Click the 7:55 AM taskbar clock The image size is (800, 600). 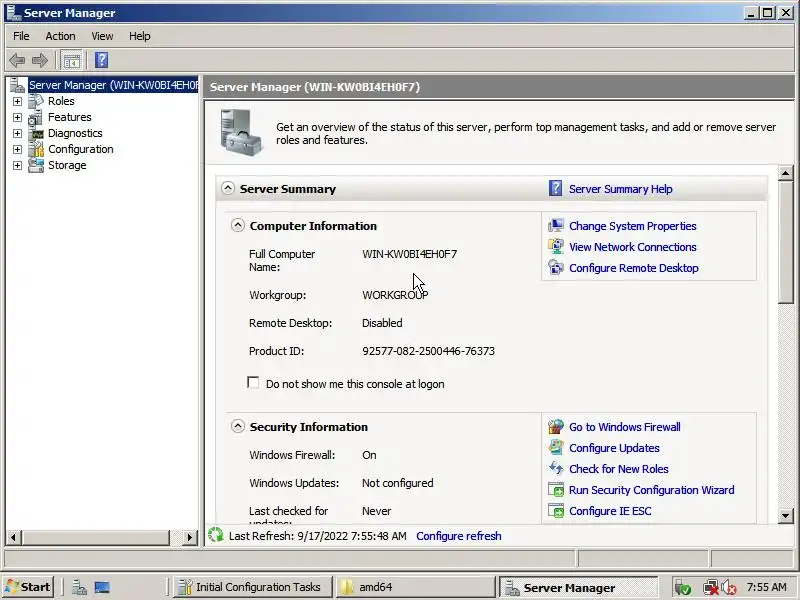point(766,587)
